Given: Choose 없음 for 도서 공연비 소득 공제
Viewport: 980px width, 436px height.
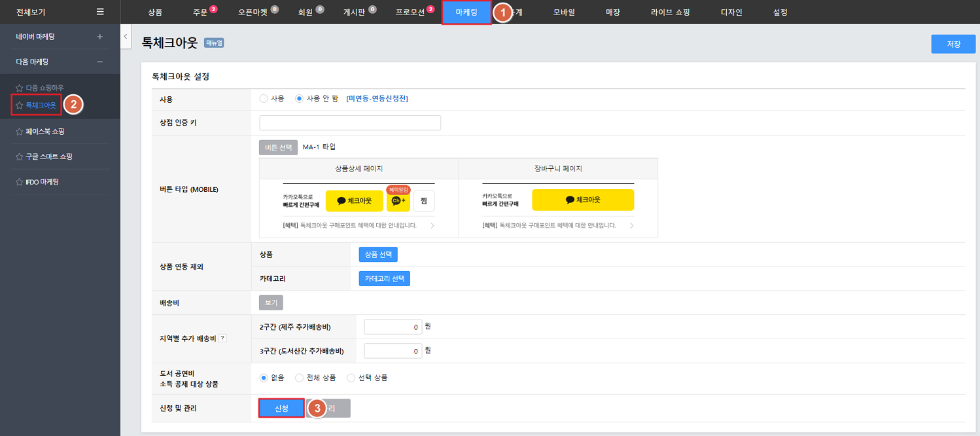Looking at the screenshot, I should pos(264,378).
